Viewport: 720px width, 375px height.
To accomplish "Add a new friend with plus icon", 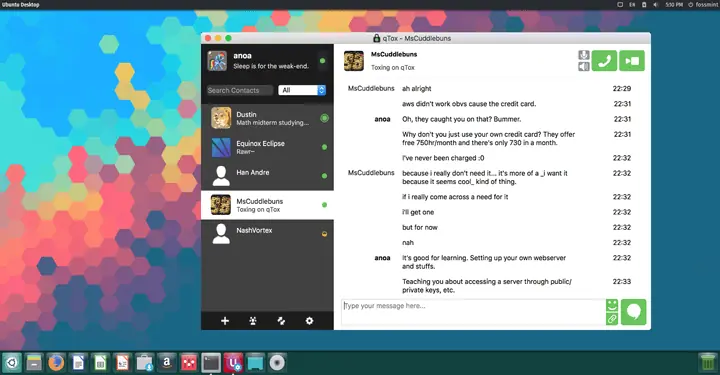I will coord(225,321).
